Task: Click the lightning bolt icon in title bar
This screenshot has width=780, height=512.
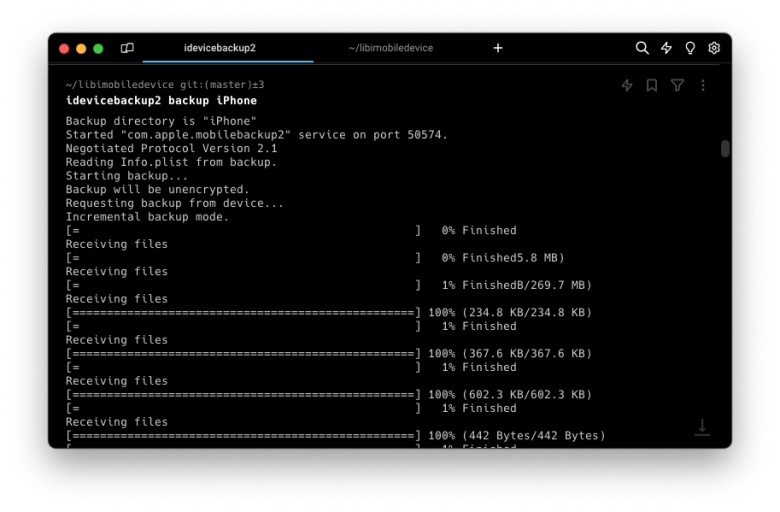Action: click(666, 48)
